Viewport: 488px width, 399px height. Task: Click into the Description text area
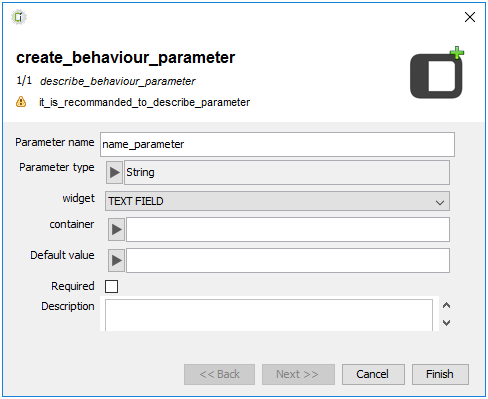pos(269,315)
